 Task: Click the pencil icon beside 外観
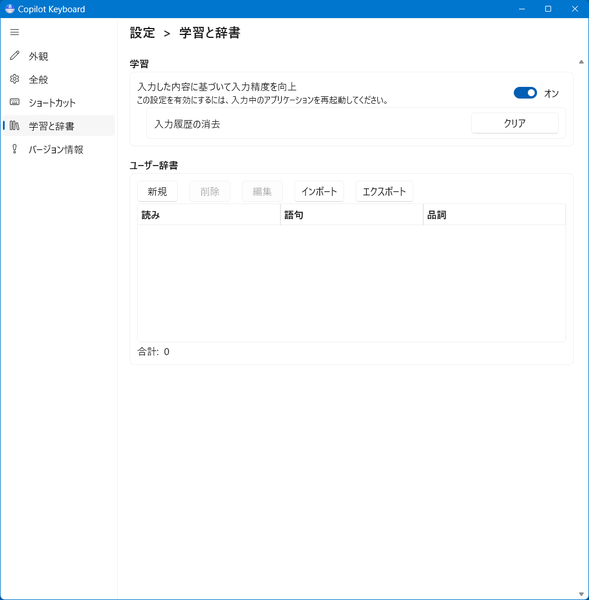click(15, 55)
